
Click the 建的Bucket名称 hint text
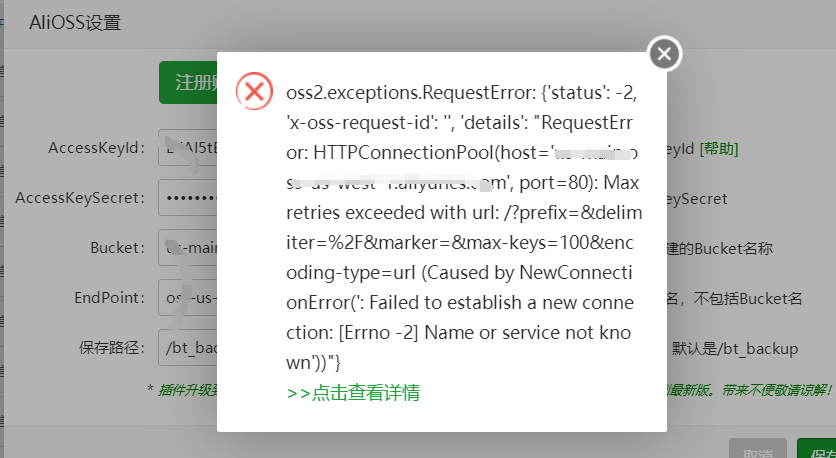click(720, 248)
